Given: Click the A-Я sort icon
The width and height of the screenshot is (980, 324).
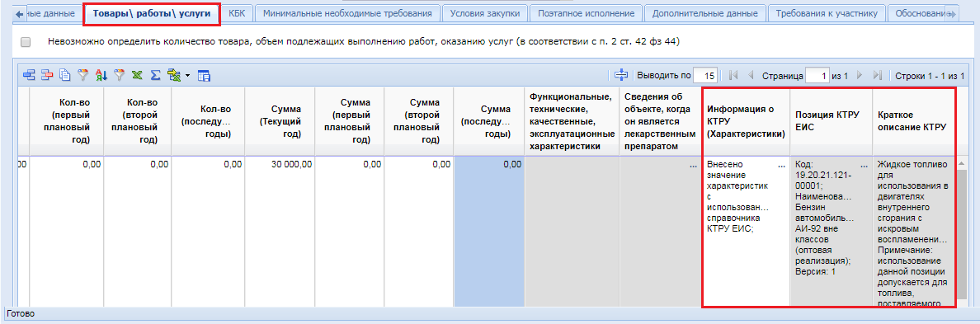Looking at the screenshot, I should 101,76.
